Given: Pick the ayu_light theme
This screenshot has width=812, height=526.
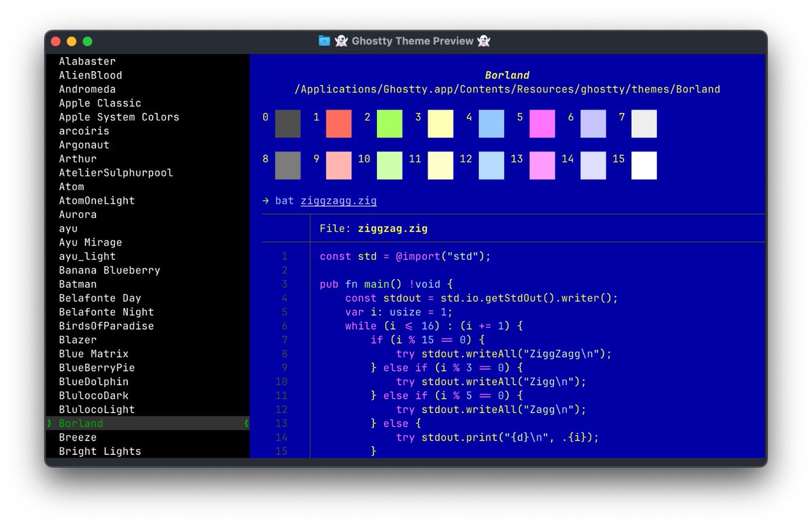Looking at the screenshot, I should 87,257.
